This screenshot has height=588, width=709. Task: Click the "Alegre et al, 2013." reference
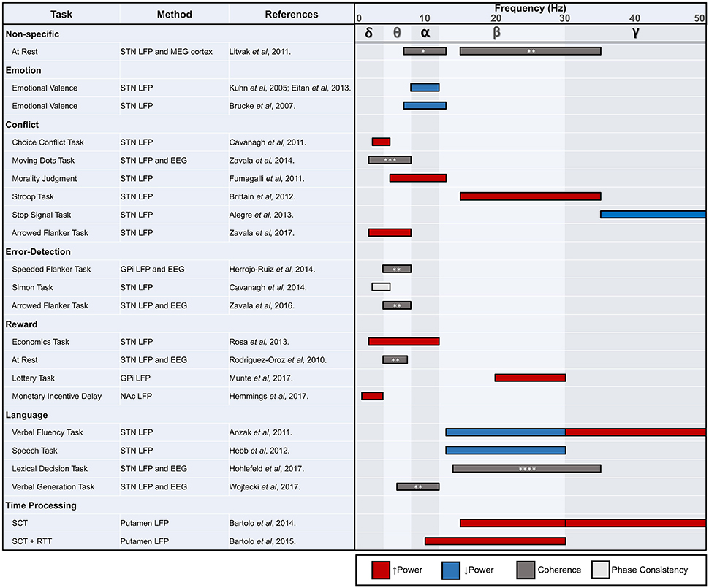coord(262,215)
